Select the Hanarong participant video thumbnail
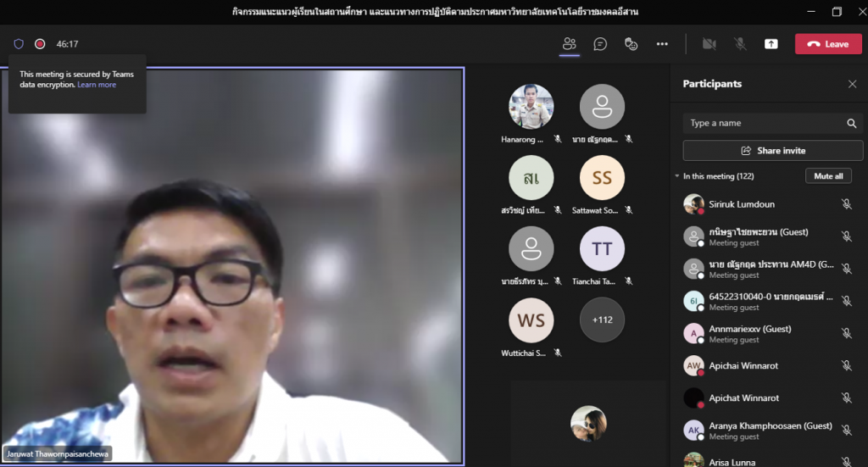 [x=531, y=107]
